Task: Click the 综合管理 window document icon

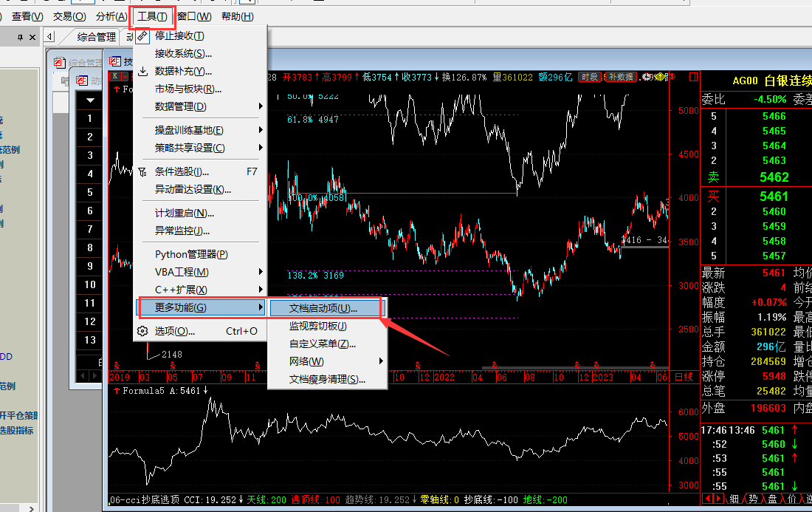Action: pos(60,63)
